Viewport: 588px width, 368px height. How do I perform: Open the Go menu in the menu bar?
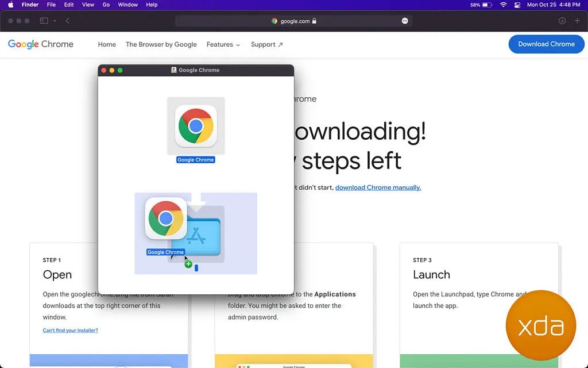click(106, 5)
